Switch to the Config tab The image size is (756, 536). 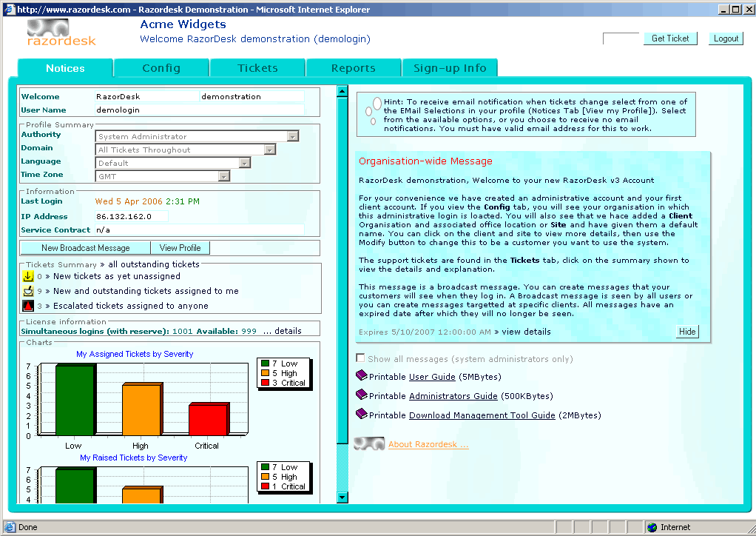161,68
